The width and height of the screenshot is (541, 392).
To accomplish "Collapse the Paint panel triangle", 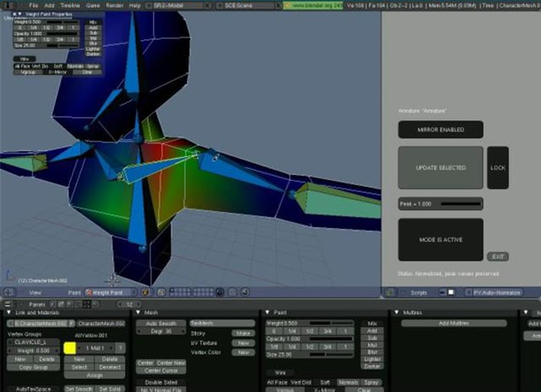I will click(267, 313).
